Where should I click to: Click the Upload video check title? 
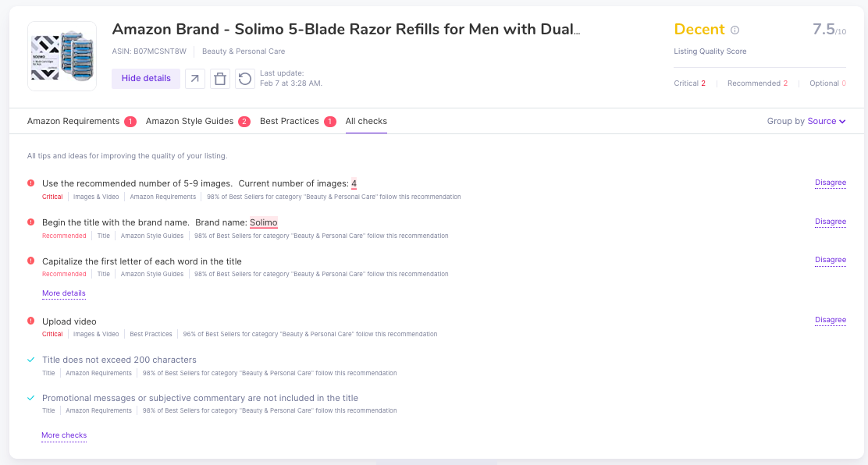[x=69, y=321]
